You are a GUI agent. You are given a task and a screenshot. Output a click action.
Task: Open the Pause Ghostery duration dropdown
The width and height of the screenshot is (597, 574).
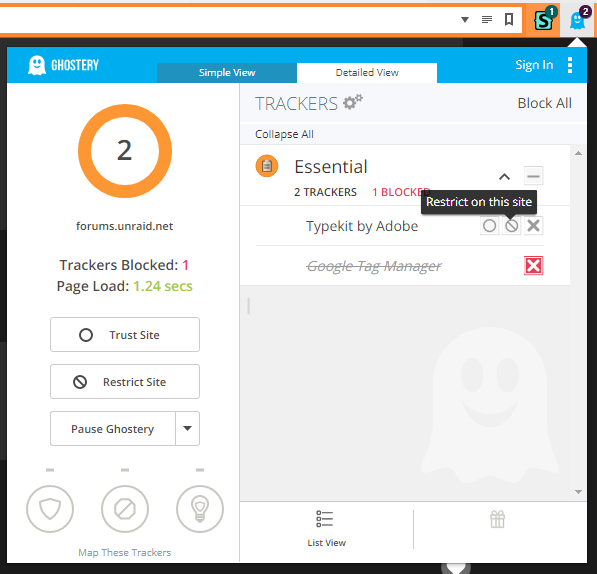pyautogui.click(x=187, y=429)
